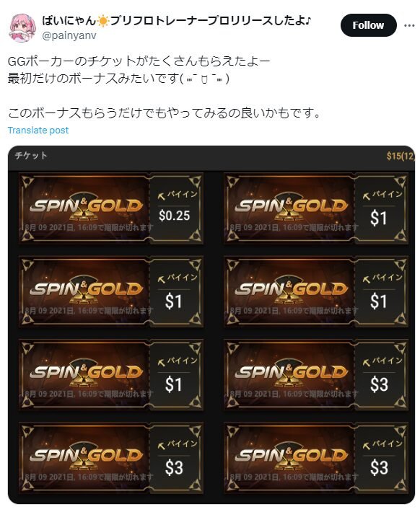Click the チケット tab header
Viewport: 420px width, 512px height.
31,156
